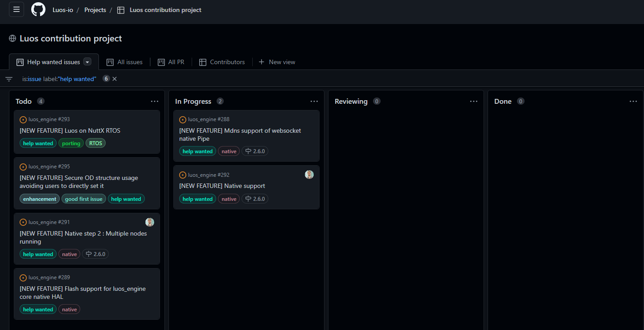Click assignee avatar on issue #292 card
Screen dimensions: 644x330
pos(309,175)
